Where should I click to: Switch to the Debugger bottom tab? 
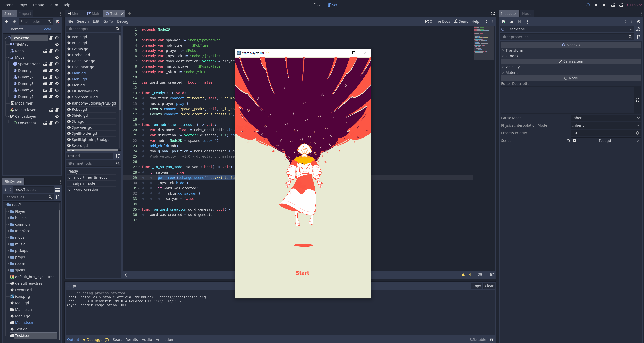(97, 340)
